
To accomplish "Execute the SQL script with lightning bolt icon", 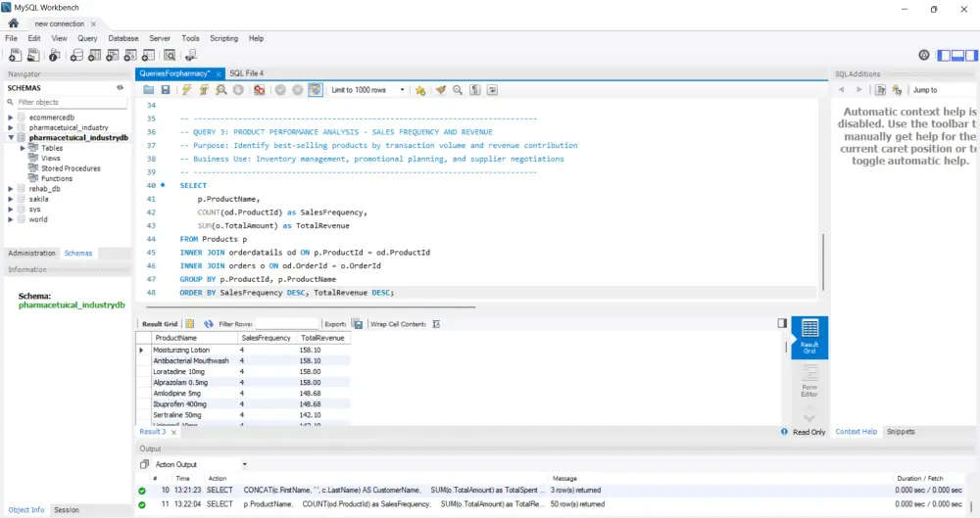I will (x=186, y=90).
